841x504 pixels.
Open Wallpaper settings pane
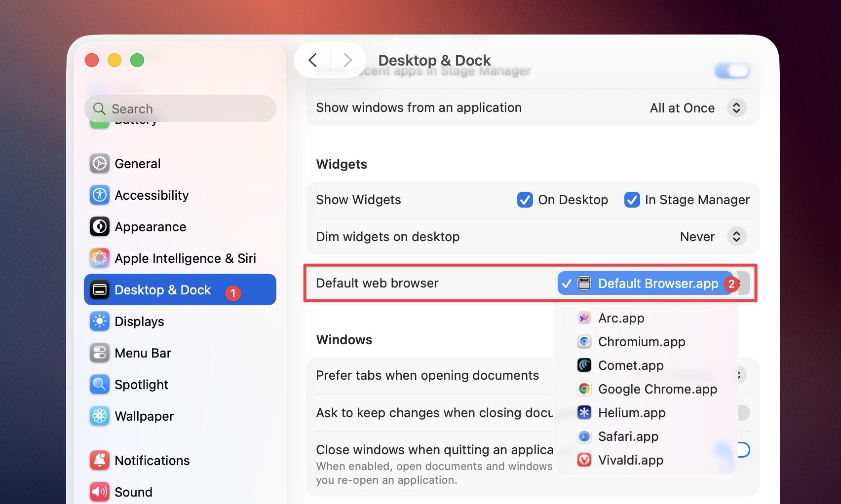coord(180,416)
